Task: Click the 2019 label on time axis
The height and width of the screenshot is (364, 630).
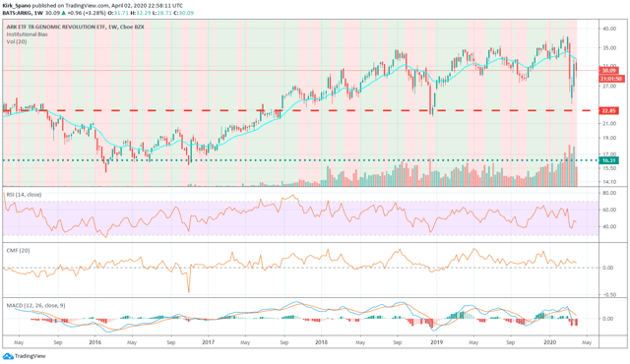Action: tap(436, 342)
